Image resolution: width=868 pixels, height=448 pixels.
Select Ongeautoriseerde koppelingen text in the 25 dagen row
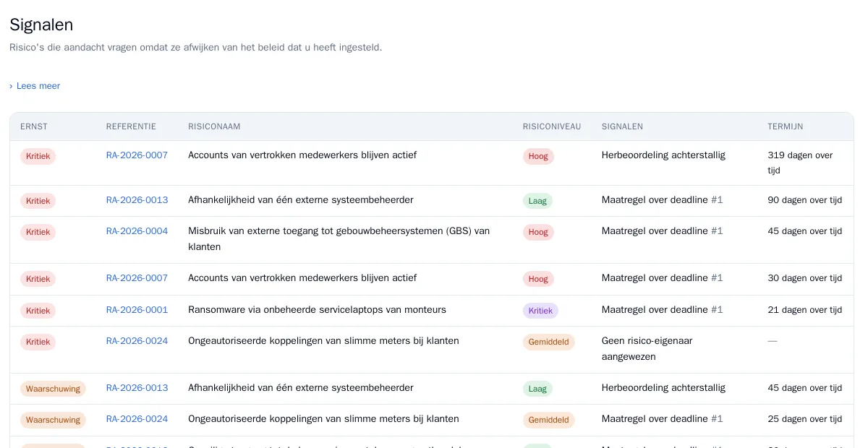coord(323,419)
